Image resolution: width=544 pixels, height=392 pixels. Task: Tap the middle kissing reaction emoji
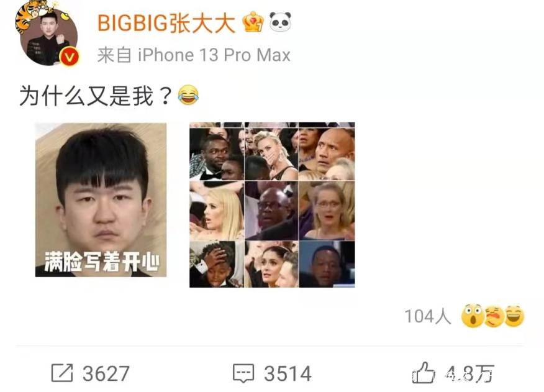pyautogui.click(x=494, y=316)
